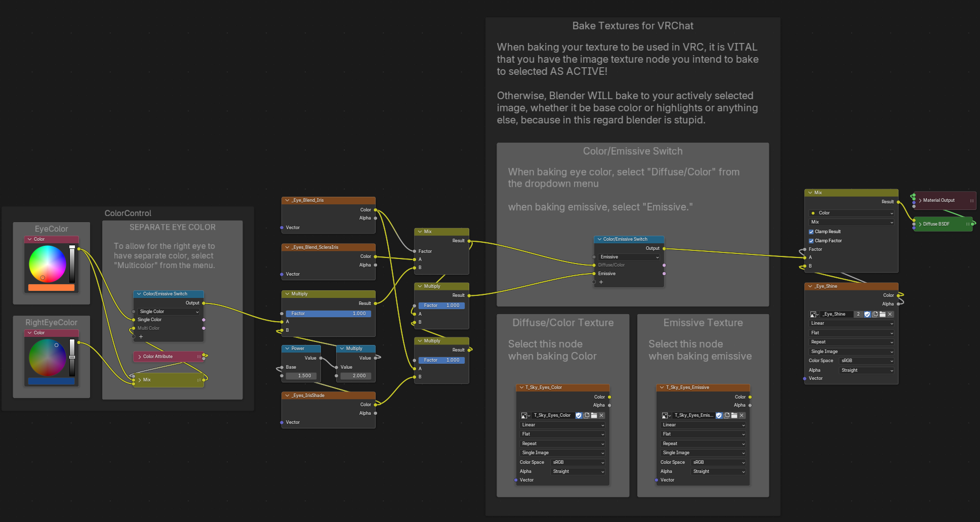The image size is (980, 522).
Task: Uncheck the Clamp Factor checkbox
Action: pos(811,241)
